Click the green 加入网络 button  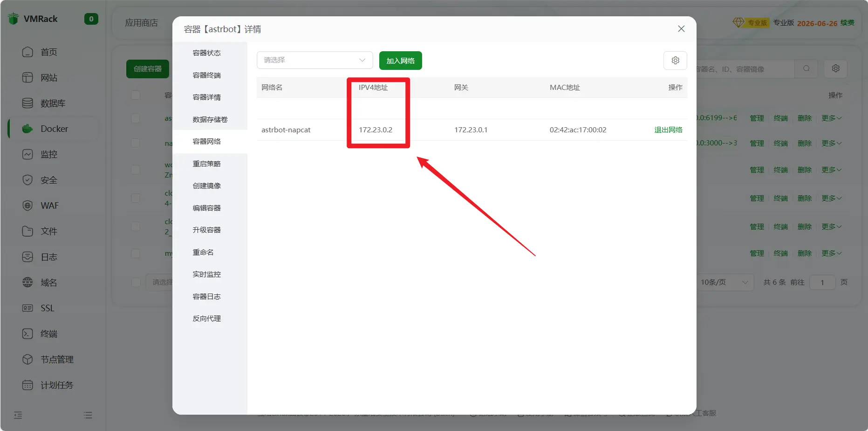(x=400, y=61)
